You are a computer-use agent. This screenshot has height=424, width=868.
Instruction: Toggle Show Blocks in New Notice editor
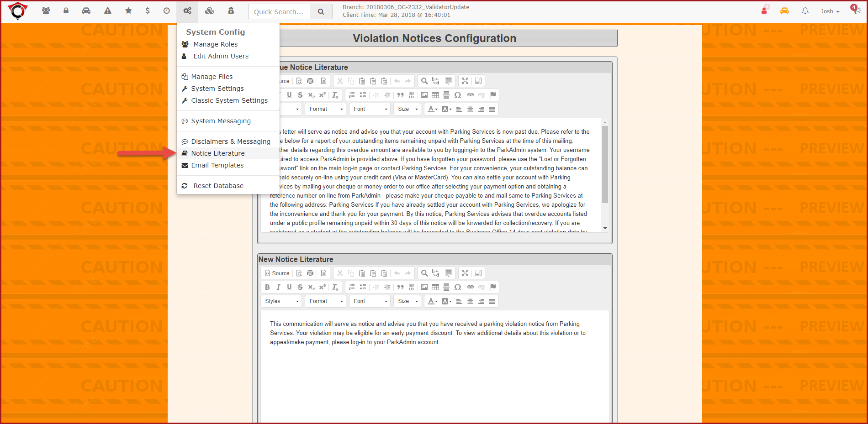coord(478,273)
